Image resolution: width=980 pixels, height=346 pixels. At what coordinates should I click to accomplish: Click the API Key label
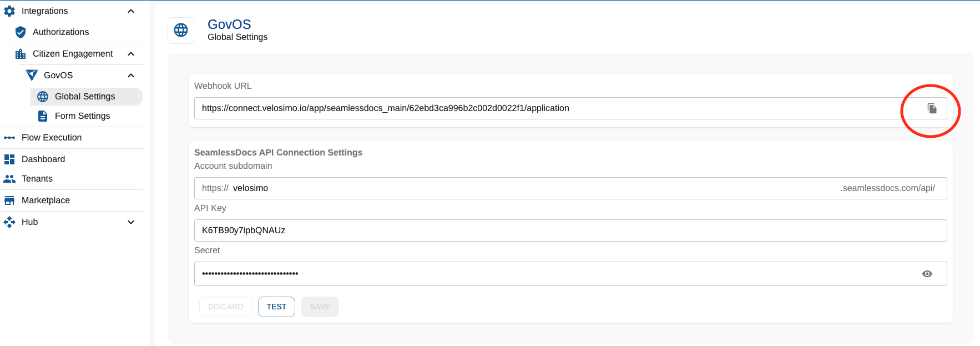[x=210, y=208]
